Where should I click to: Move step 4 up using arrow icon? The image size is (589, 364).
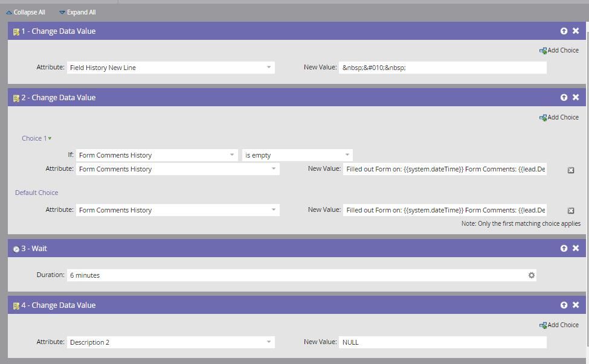pyautogui.click(x=564, y=305)
